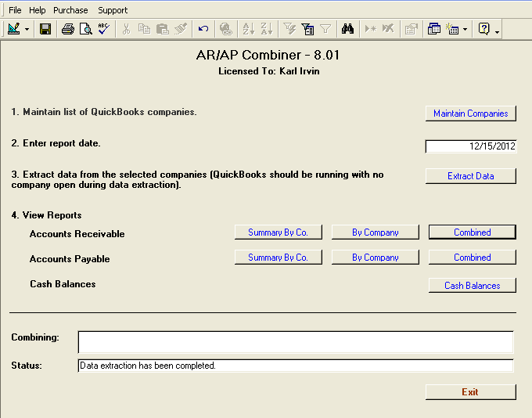Open Print Preview magnifier icon

[86, 29]
